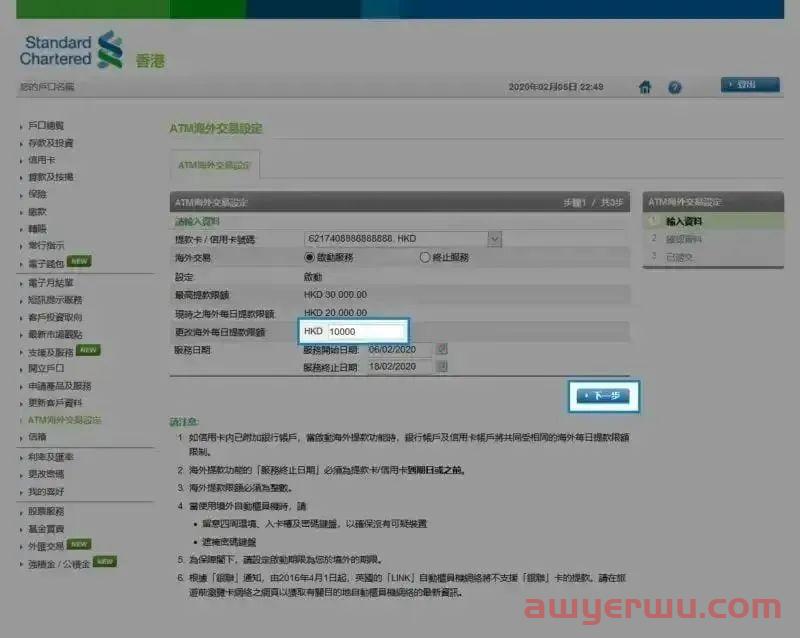The height and width of the screenshot is (638, 800).
Task: Edit the HKD 10000 daily limit field
Action: [x=366, y=332]
